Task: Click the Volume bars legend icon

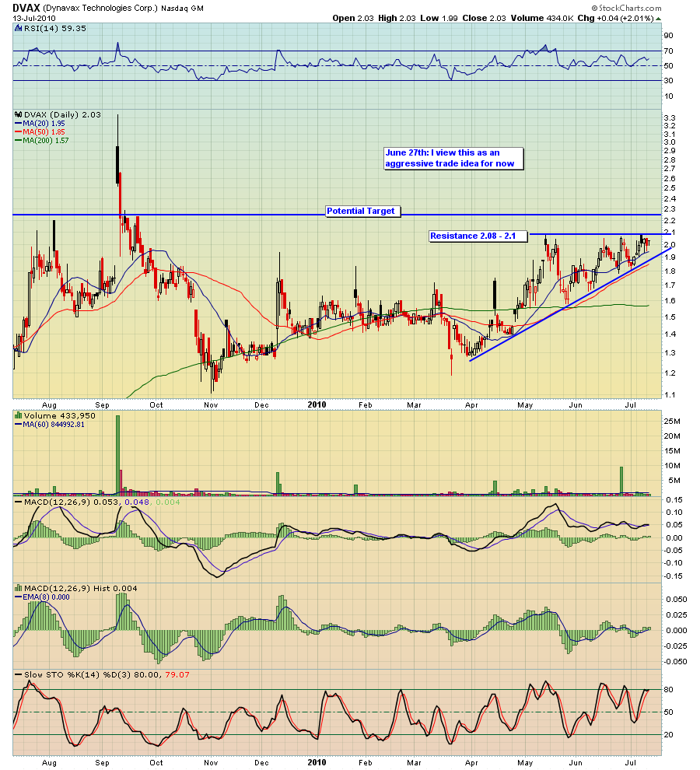Action: tap(19, 415)
